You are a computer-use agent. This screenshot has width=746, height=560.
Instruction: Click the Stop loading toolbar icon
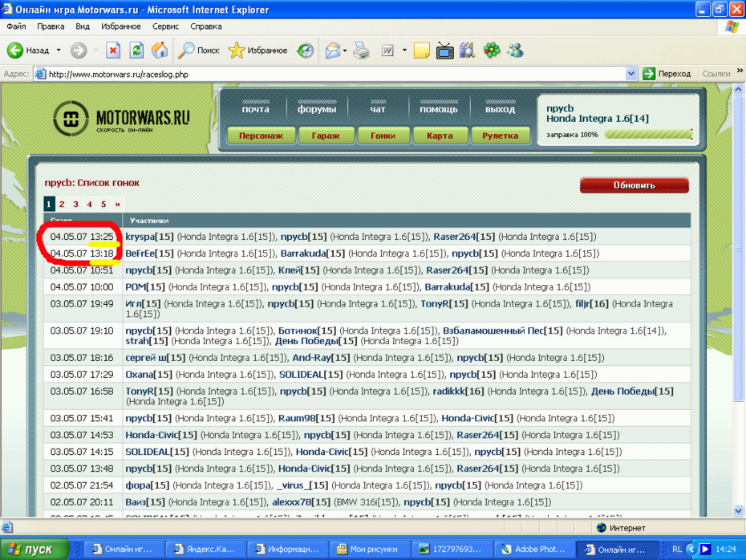click(x=113, y=51)
